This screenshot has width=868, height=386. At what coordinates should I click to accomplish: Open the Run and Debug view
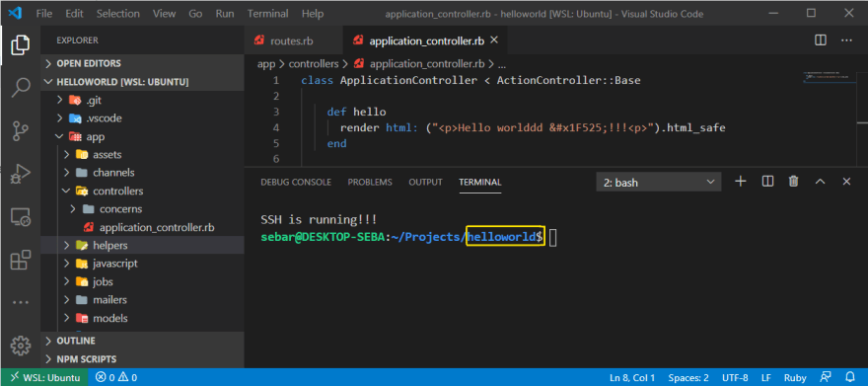(x=21, y=175)
